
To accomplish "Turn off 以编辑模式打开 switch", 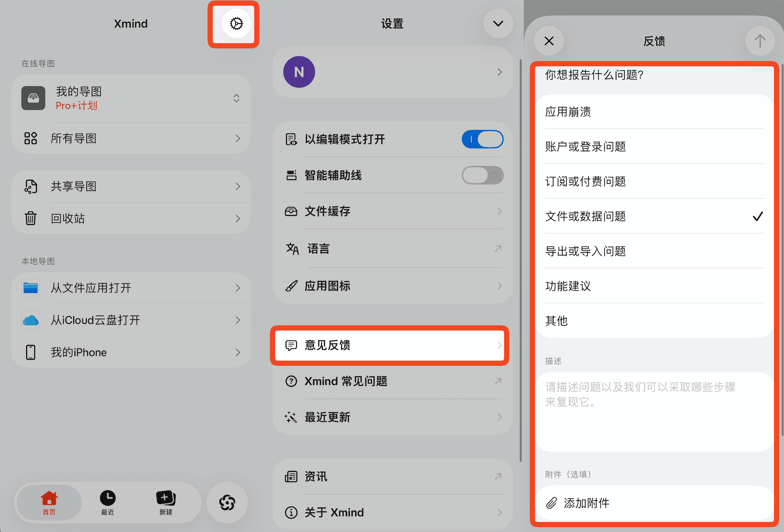I will coord(483,140).
